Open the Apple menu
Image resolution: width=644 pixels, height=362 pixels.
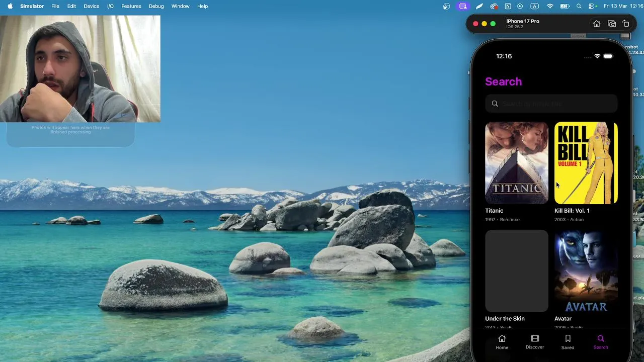[x=10, y=6]
